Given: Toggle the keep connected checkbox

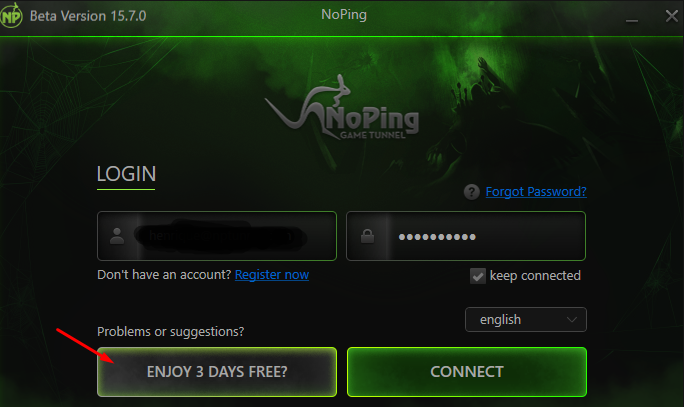Looking at the screenshot, I should (478, 276).
